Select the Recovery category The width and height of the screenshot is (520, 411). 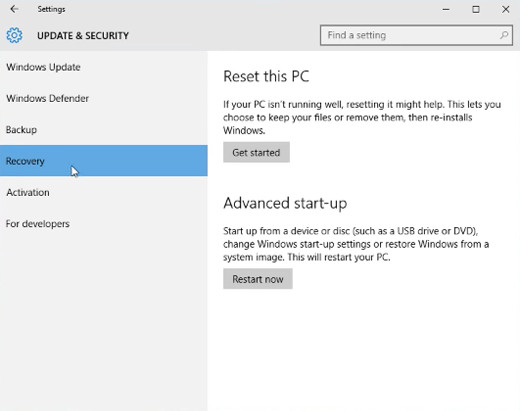pos(104,161)
